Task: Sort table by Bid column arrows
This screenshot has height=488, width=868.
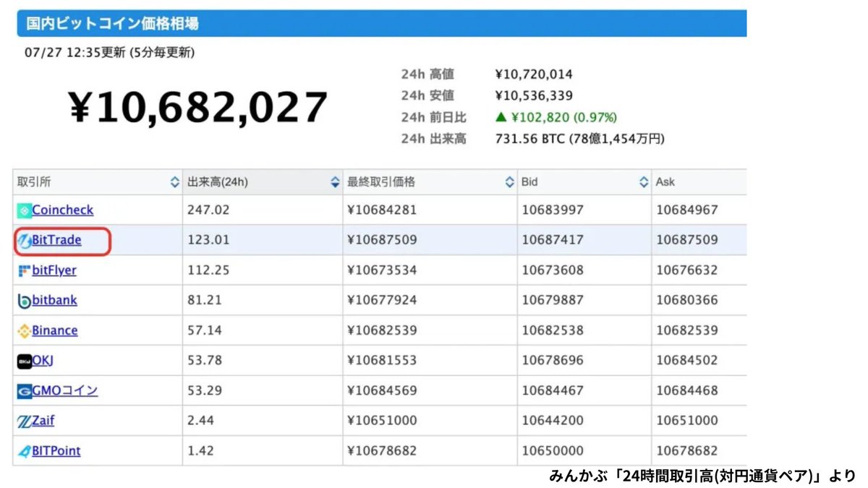Action: [644, 183]
